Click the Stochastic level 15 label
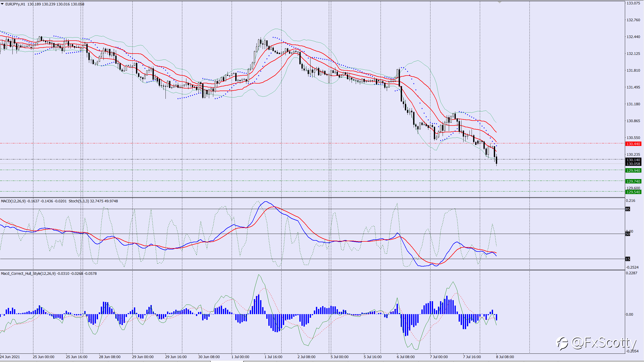Image resolution: width=644 pixels, height=362 pixels. click(x=628, y=259)
